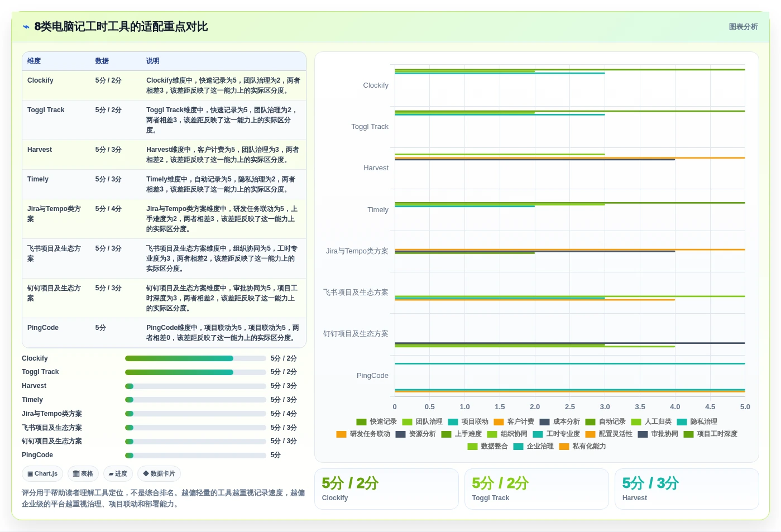Toggle the 成本分析 legend item

tap(559, 421)
